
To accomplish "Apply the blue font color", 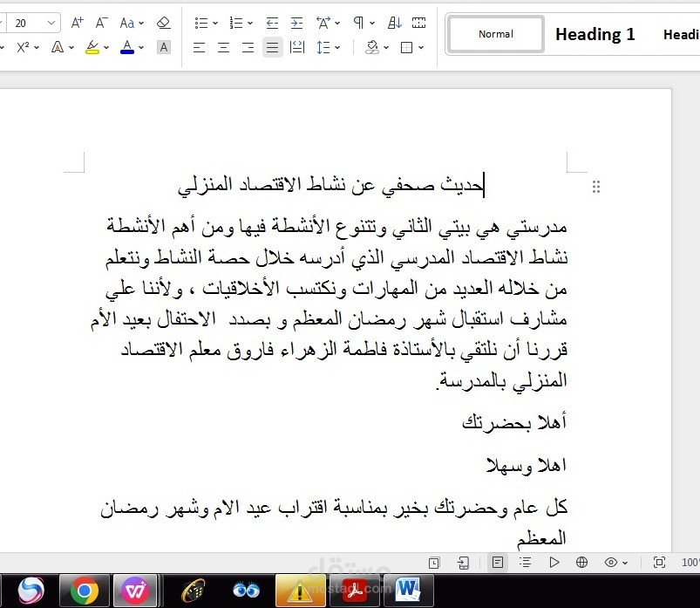I will point(126,47).
